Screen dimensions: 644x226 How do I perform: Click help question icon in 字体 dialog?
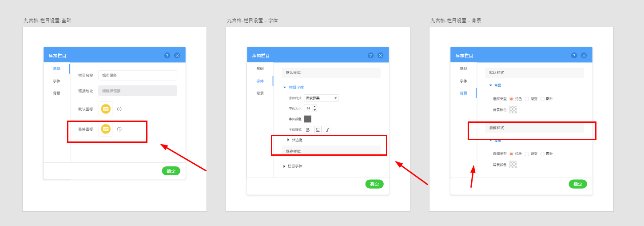click(370, 56)
